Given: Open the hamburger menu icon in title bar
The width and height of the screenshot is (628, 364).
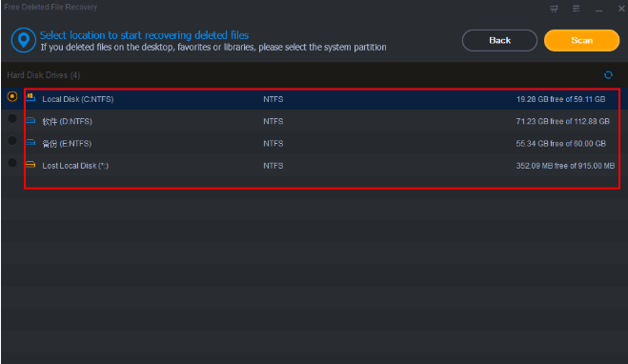Looking at the screenshot, I should click(576, 9).
